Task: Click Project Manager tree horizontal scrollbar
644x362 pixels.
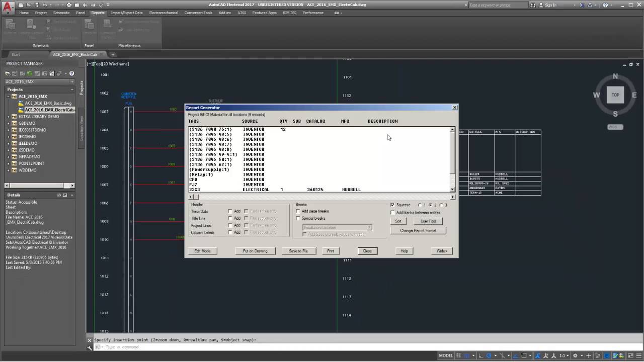Action: click(x=40, y=186)
